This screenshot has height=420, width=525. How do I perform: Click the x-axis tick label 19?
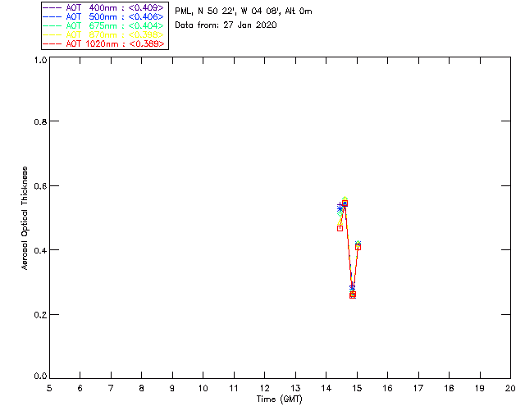pyautogui.click(x=480, y=388)
